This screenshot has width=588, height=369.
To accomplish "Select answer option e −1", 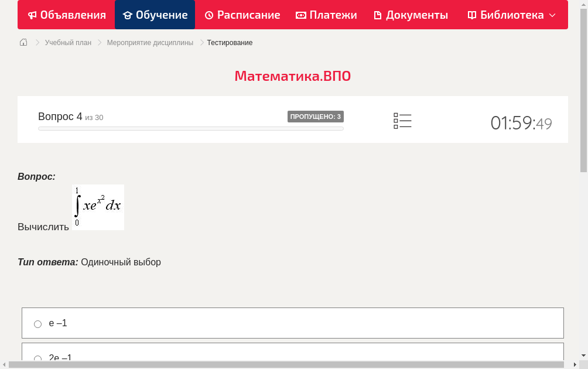I will point(59,323).
